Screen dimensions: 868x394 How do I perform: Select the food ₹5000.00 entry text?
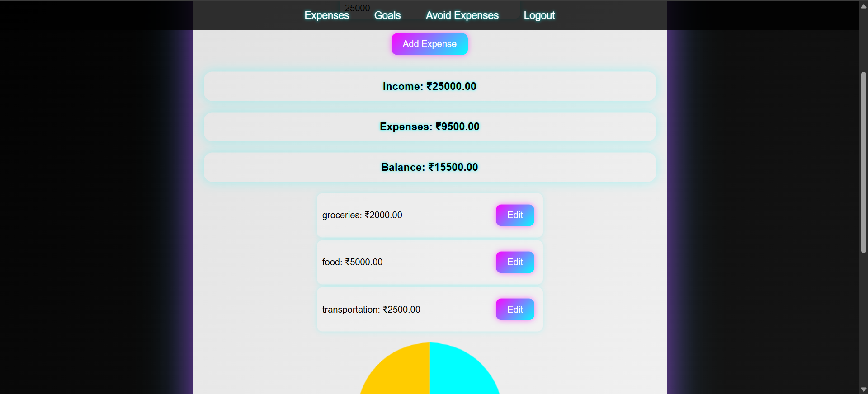pos(352,262)
